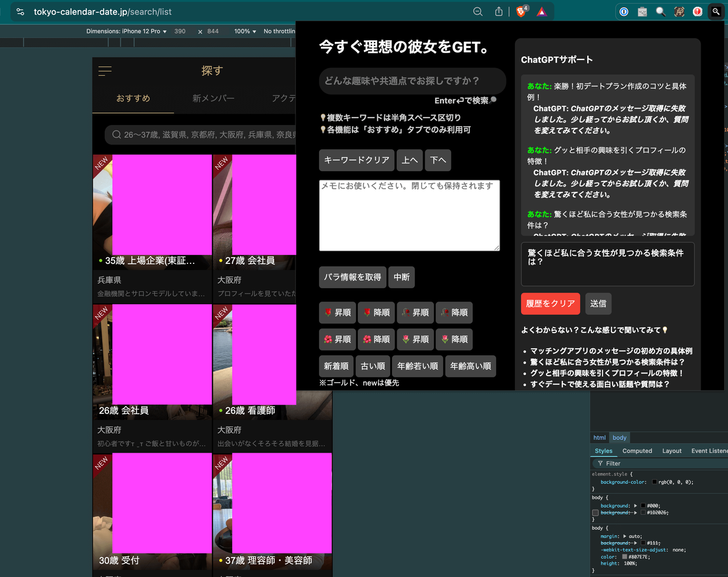Click into the memo textarea
Image resolution: width=728 pixels, height=577 pixels.
click(409, 215)
